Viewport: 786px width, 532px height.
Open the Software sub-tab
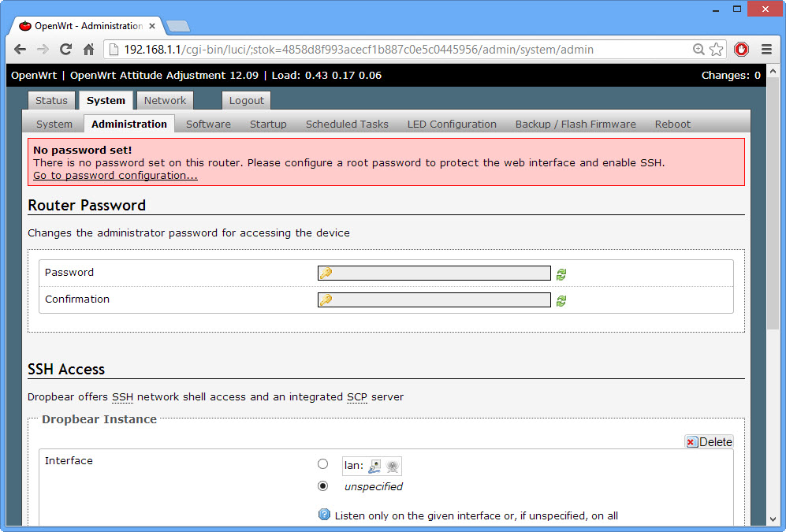[x=208, y=124]
